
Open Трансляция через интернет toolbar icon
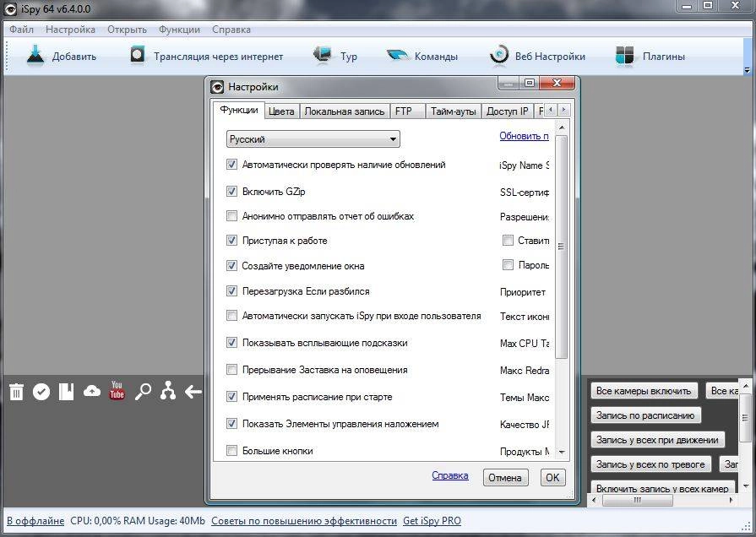pos(138,55)
